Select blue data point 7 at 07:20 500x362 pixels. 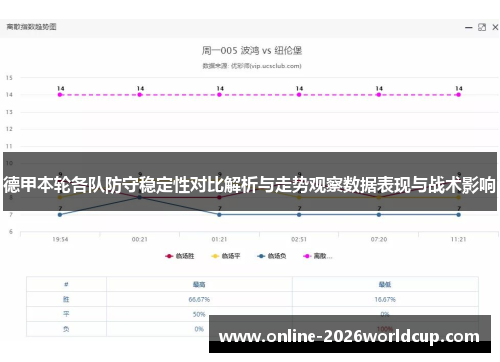(379, 215)
